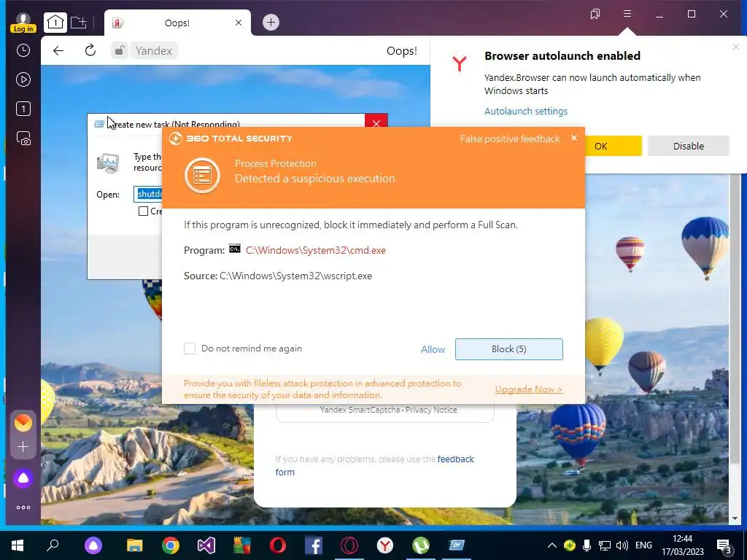Open the network tray icon

(x=605, y=545)
